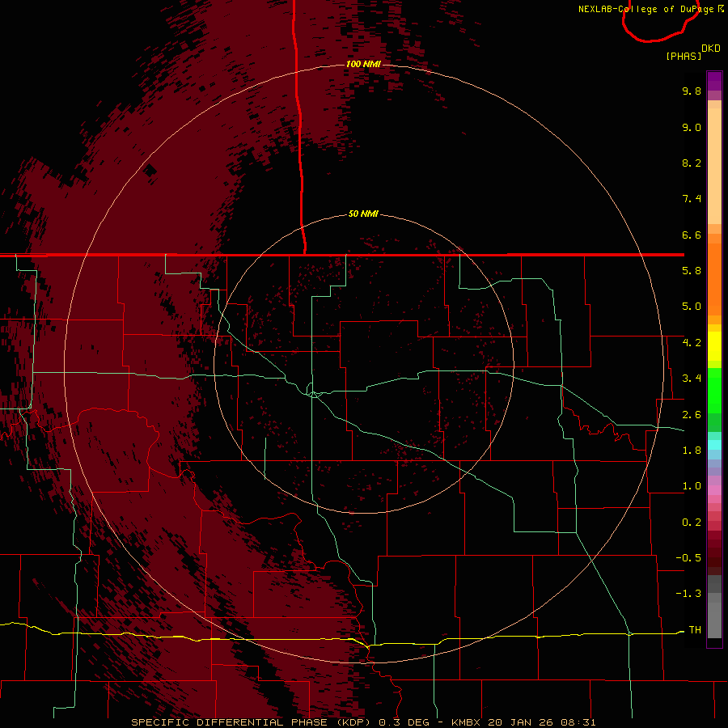Click the 2.6 scale value

pos(692,415)
